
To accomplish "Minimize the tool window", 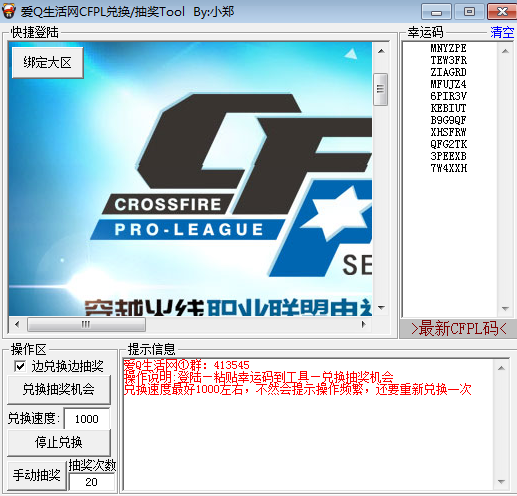I will click(436, 12).
